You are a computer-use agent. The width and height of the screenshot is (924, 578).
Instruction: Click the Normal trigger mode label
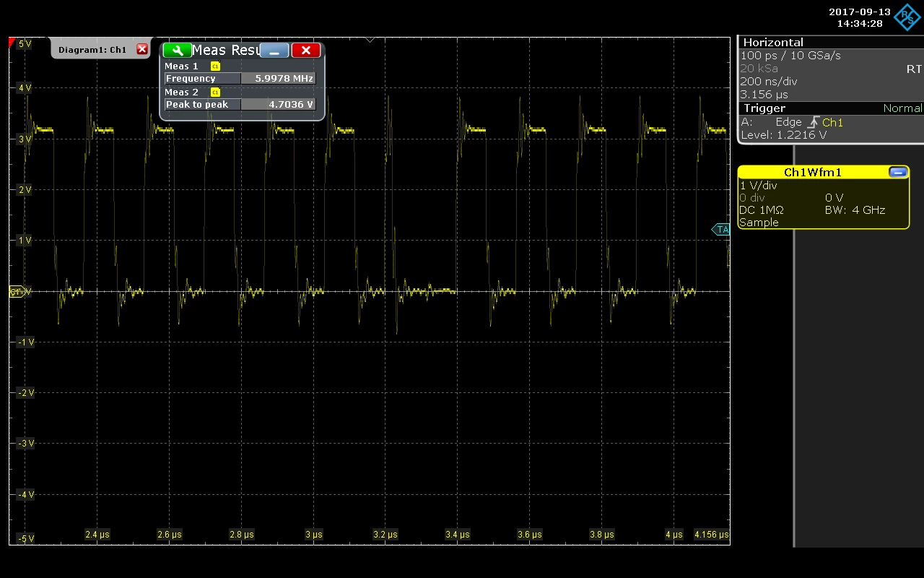902,108
